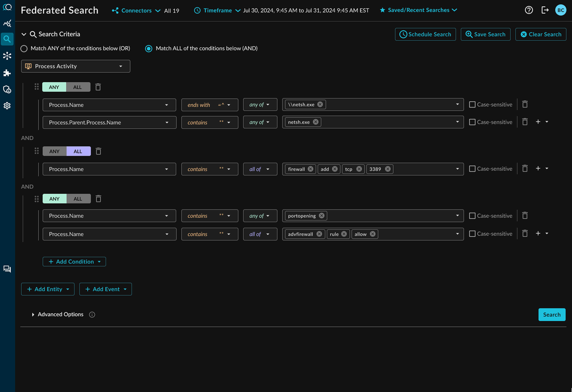Open Process.Parent.Process.Name field dropdown
The image size is (572, 392).
point(109,122)
